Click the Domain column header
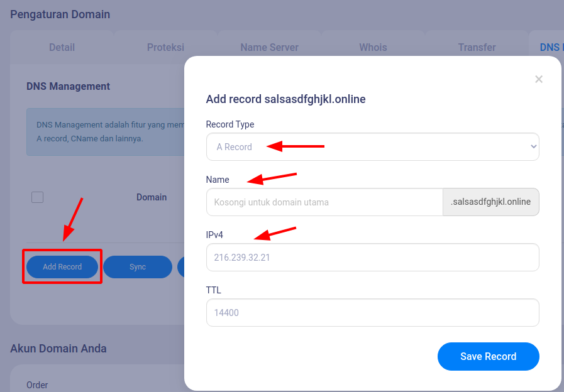 tap(152, 197)
